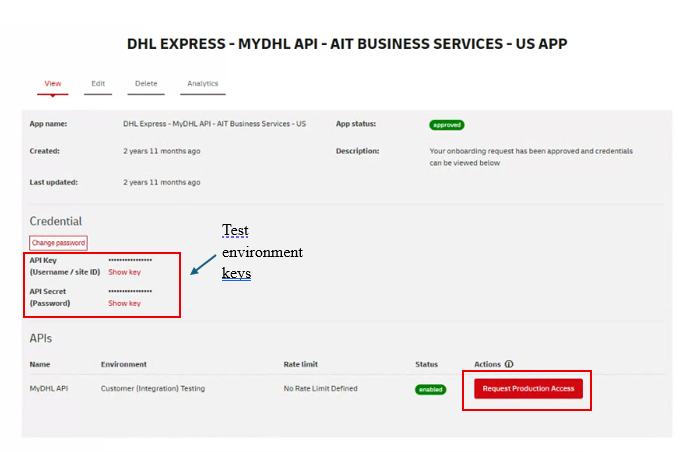Viewport: 684px width, 452px height.
Task: Click the Rate limit column header
Action: tap(301, 365)
